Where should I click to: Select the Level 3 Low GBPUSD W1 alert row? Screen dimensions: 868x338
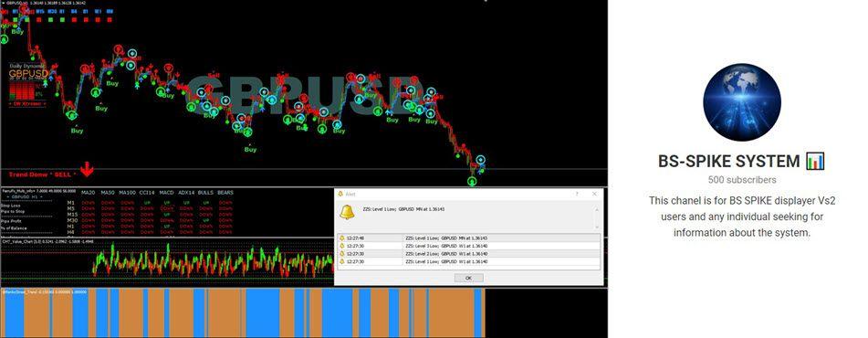[469, 246]
